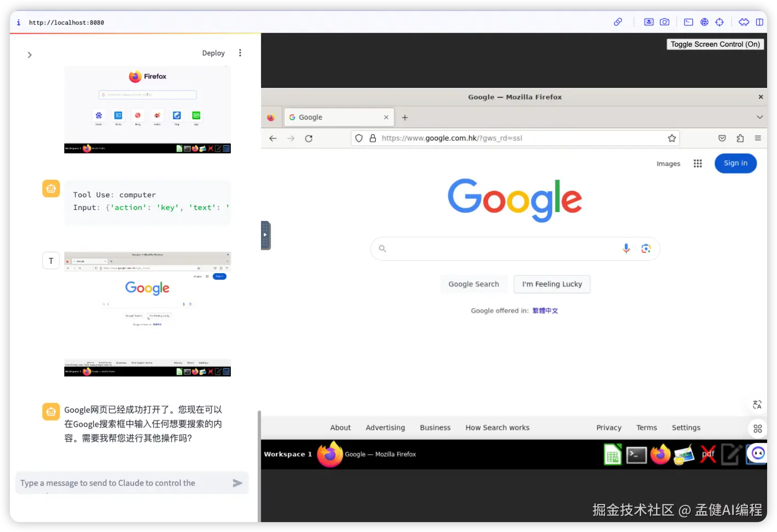Viewport: 777px width, 532px height.
Task: Open the terminal console icon in top toolbar
Action: [x=689, y=22]
